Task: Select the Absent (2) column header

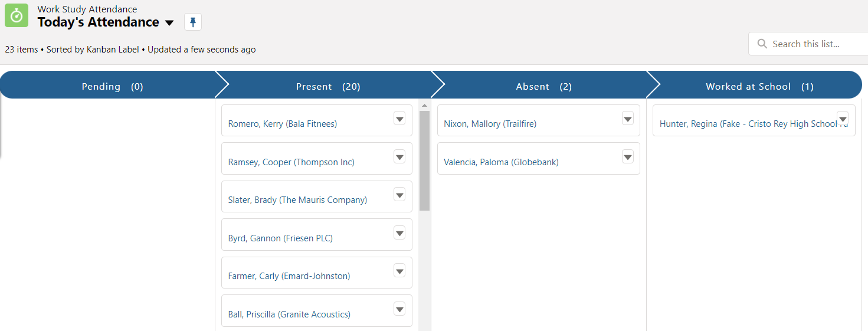Action: coord(543,86)
